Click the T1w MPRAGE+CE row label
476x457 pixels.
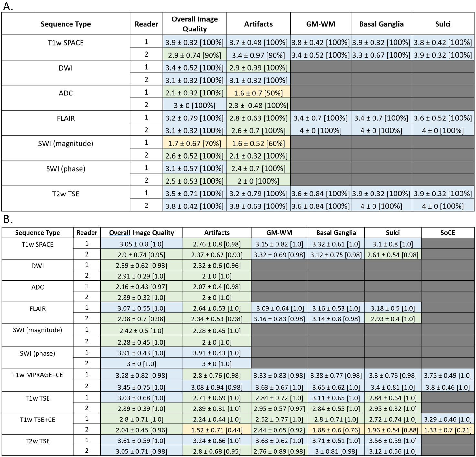(x=38, y=375)
